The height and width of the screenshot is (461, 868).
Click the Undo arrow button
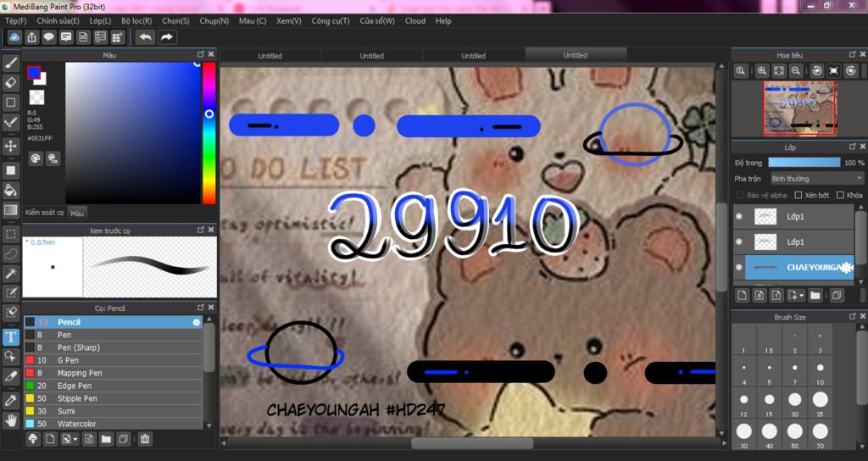(146, 37)
